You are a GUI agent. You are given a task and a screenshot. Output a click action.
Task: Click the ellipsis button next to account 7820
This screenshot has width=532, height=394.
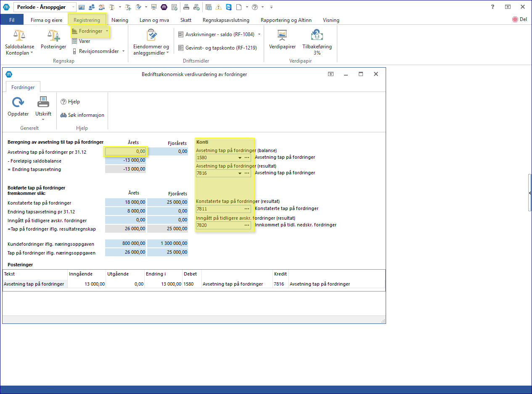coord(247,225)
